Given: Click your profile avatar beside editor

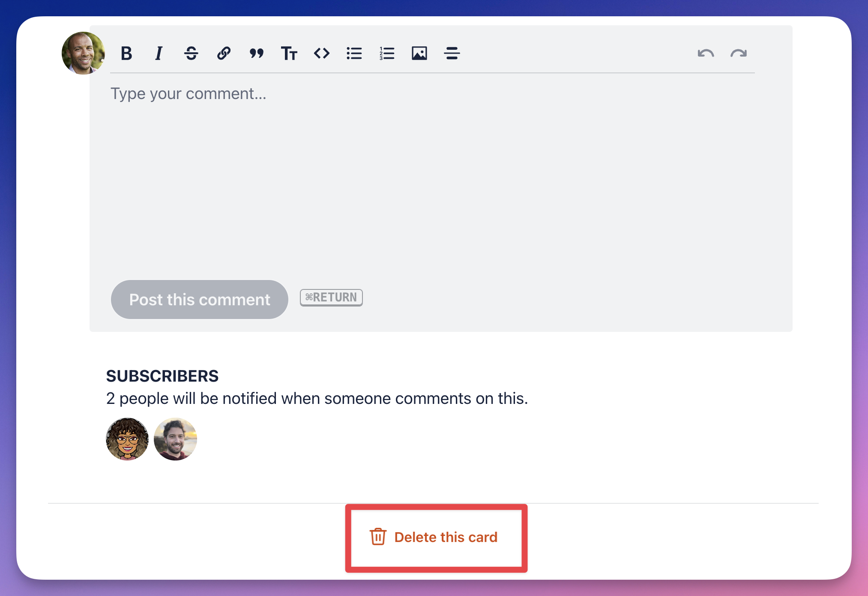Looking at the screenshot, I should click(x=83, y=53).
